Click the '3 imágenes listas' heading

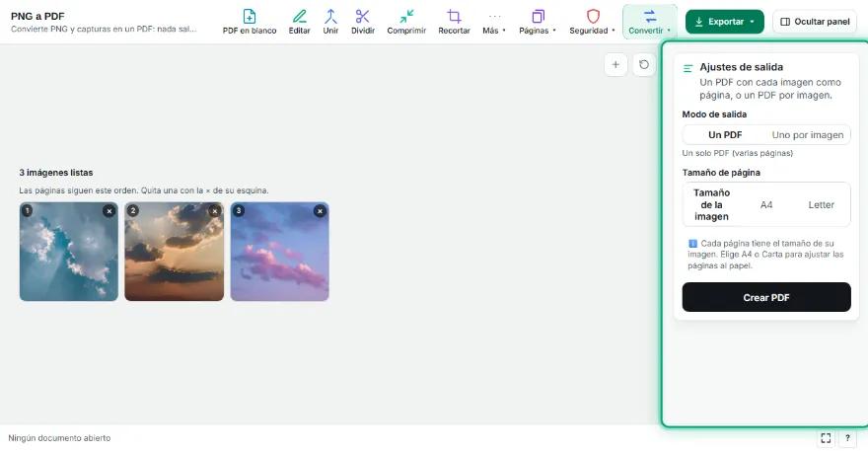[x=56, y=173]
